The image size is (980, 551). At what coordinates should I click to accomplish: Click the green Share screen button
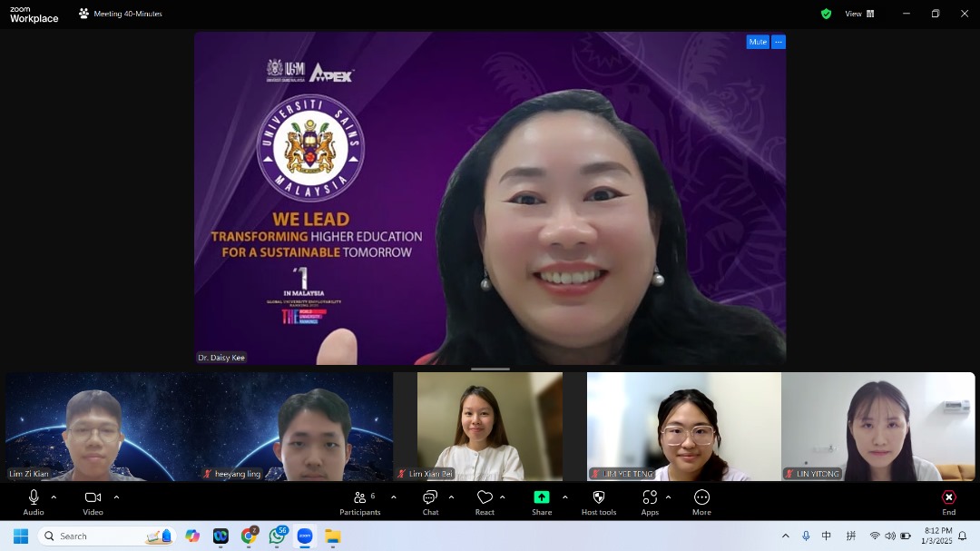click(x=541, y=502)
